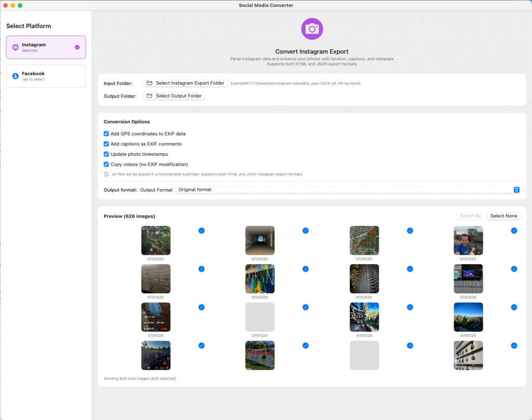Click folder icon in Select Output Folder button
The height and width of the screenshot is (420, 532).
149,96
